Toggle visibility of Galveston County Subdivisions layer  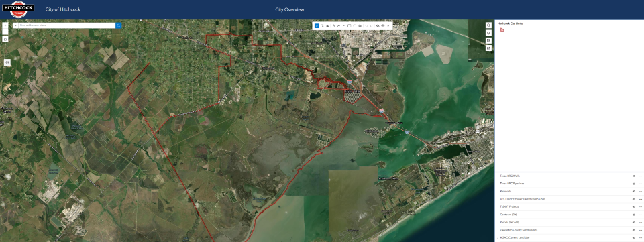click(634, 230)
